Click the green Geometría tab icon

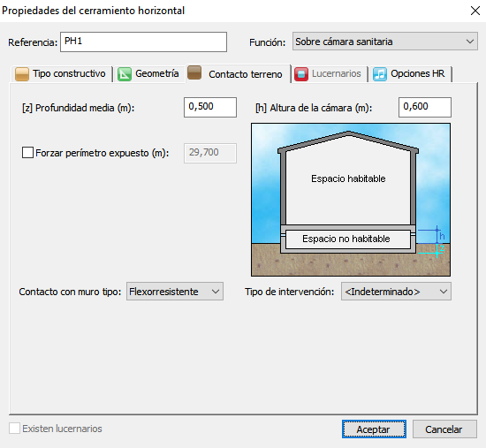coord(125,74)
